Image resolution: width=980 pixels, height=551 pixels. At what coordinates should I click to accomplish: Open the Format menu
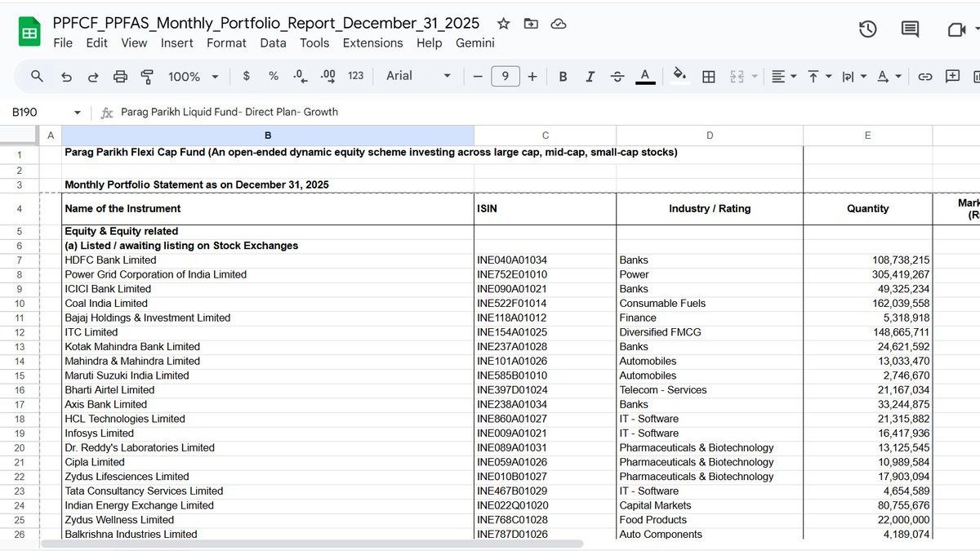[x=226, y=43]
